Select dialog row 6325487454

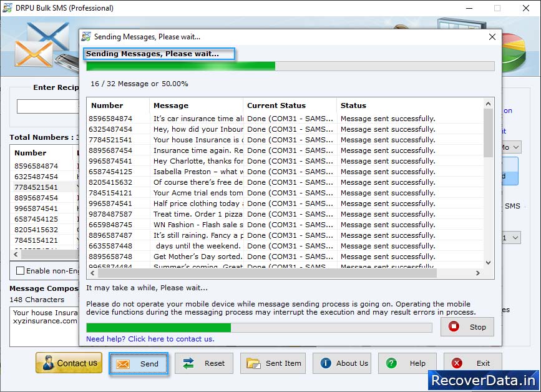[x=285, y=129]
